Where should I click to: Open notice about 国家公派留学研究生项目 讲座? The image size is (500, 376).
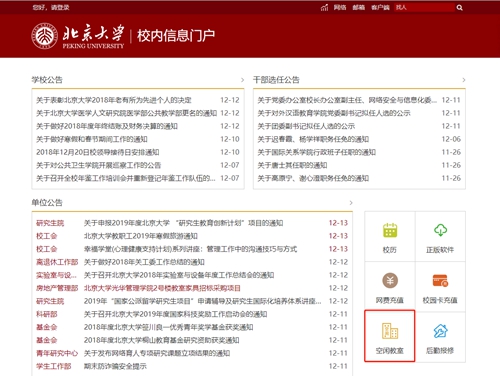[202, 301]
